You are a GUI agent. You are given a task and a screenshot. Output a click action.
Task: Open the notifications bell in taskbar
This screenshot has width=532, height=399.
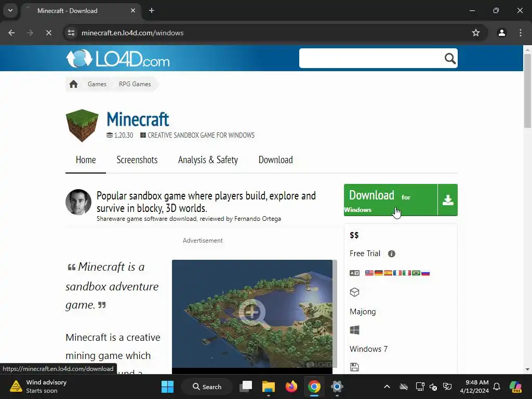[x=497, y=387]
